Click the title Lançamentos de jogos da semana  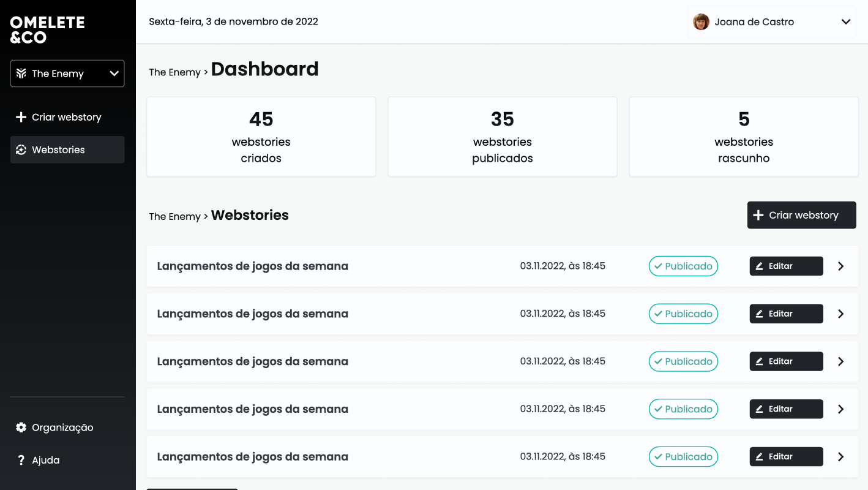pyautogui.click(x=253, y=266)
